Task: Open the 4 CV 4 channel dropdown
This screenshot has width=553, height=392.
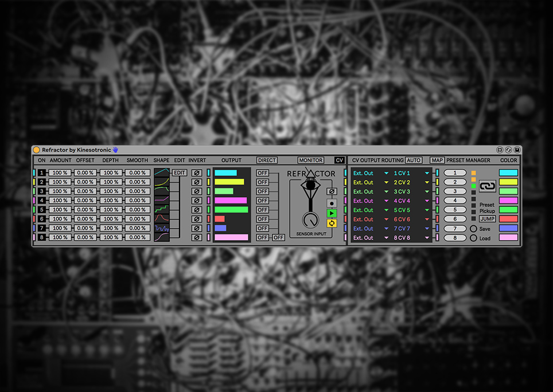Action: tap(411, 201)
